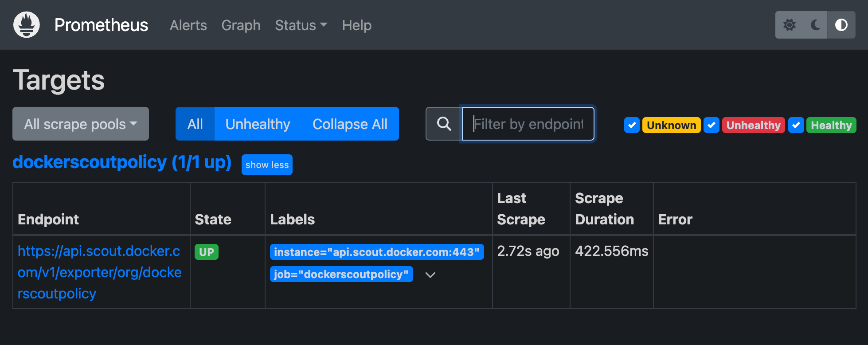Select the half-moon theme toggle icon
Image resolution: width=868 pixels, height=345 pixels.
841,25
